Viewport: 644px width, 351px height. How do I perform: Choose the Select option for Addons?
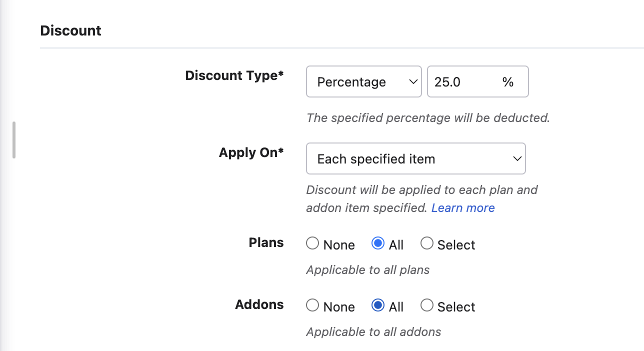[x=427, y=305]
